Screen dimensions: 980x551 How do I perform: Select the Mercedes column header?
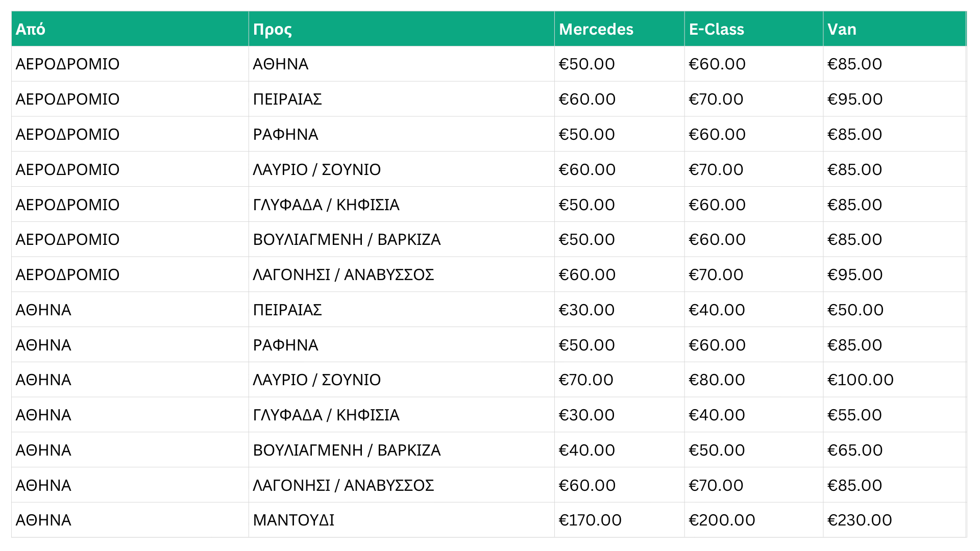(596, 29)
